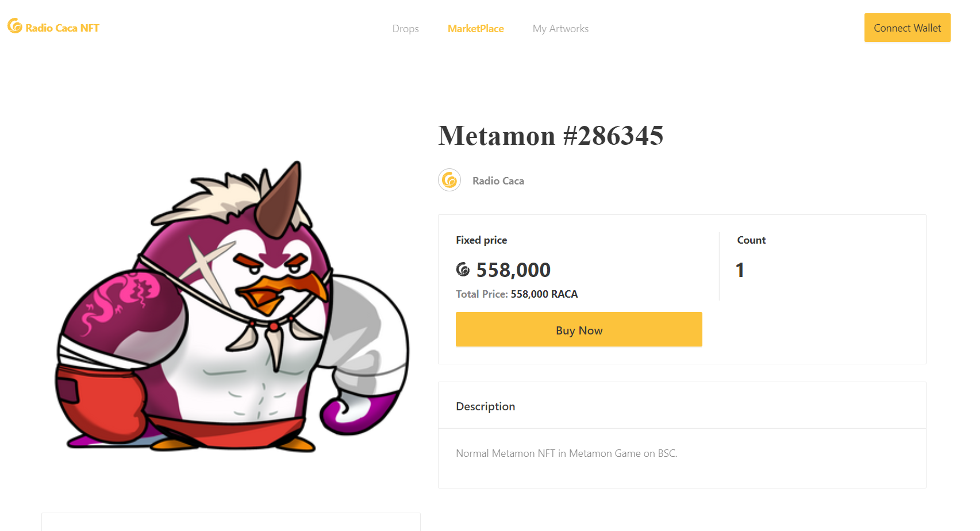
Task: Open the Drops page
Action: point(405,29)
